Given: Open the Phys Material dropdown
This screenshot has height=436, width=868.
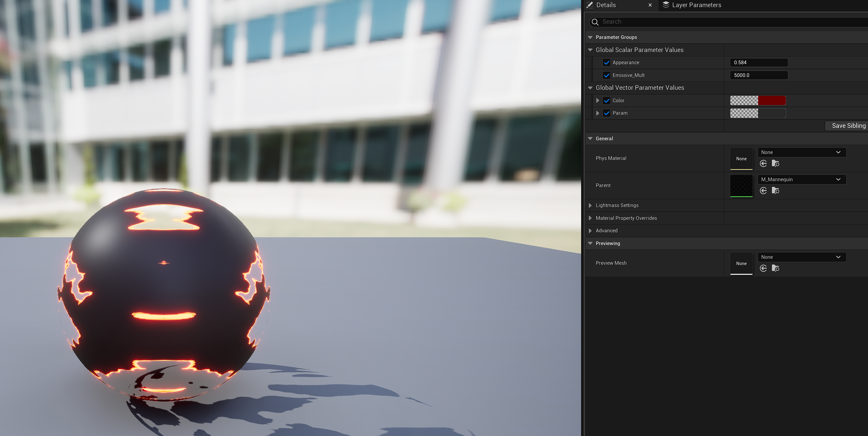Looking at the screenshot, I should point(802,153).
